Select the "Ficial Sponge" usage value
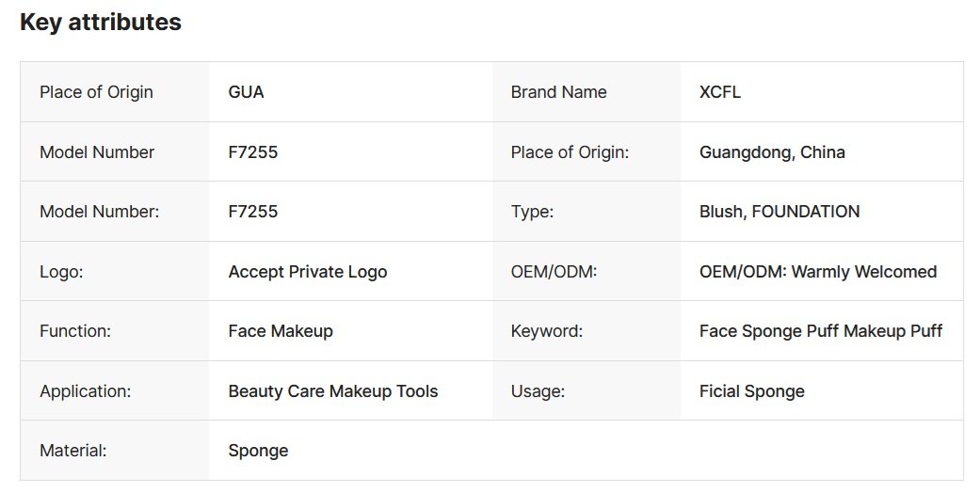The width and height of the screenshot is (980, 493). (752, 391)
